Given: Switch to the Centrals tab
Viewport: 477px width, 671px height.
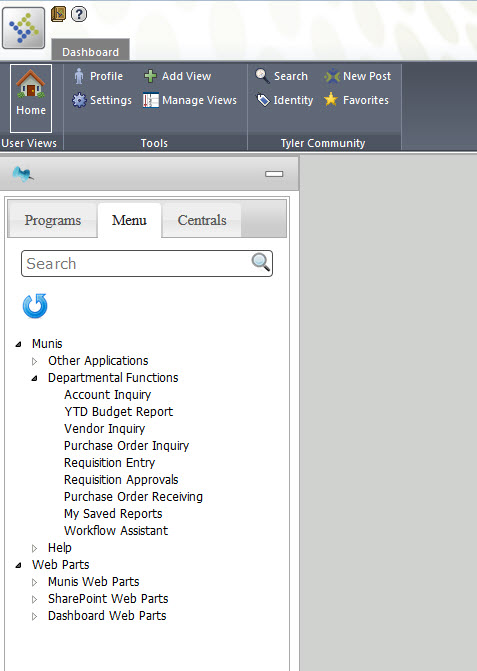Looking at the screenshot, I should tap(202, 220).
